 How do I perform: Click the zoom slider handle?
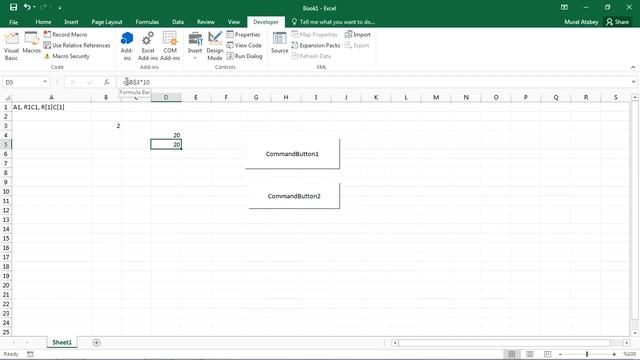pyautogui.click(x=587, y=354)
